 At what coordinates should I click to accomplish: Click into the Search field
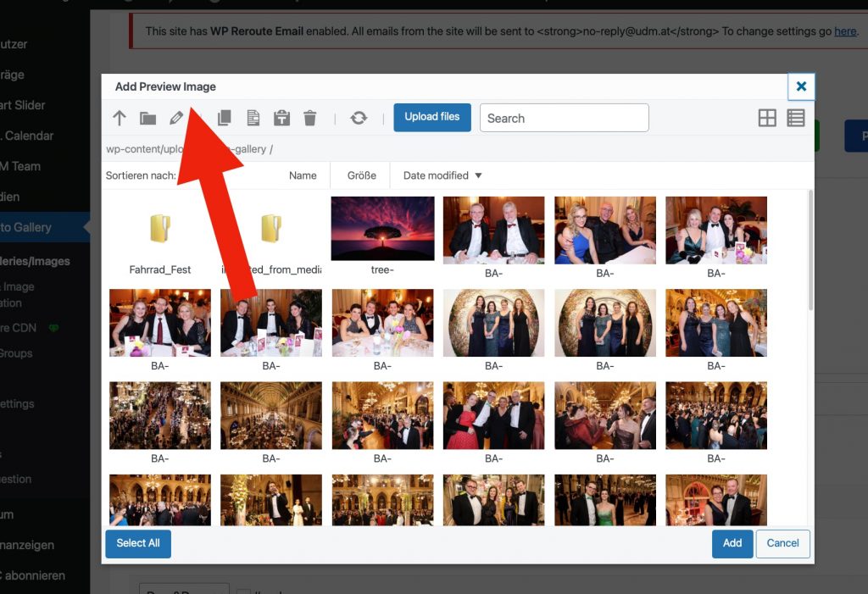(564, 119)
